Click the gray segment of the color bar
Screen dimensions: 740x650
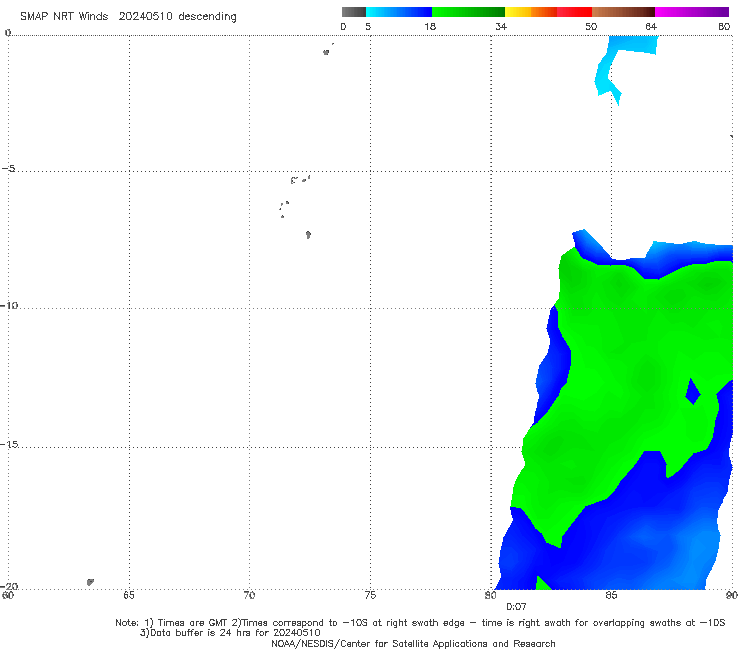point(354,12)
